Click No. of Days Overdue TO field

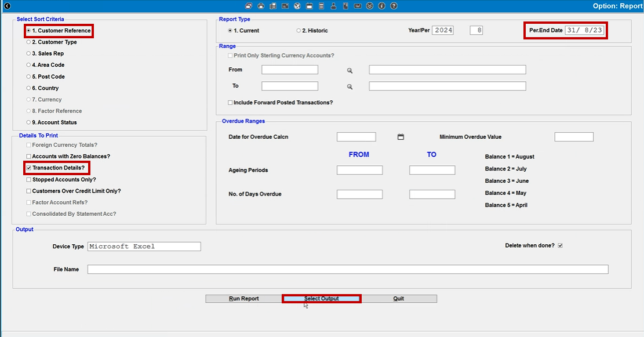pos(432,194)
